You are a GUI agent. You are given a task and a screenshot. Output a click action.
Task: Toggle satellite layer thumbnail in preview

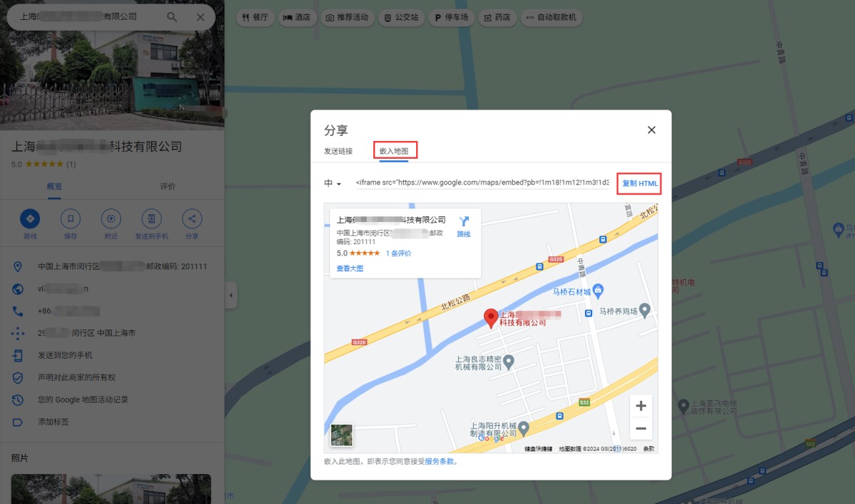[341, 434]
